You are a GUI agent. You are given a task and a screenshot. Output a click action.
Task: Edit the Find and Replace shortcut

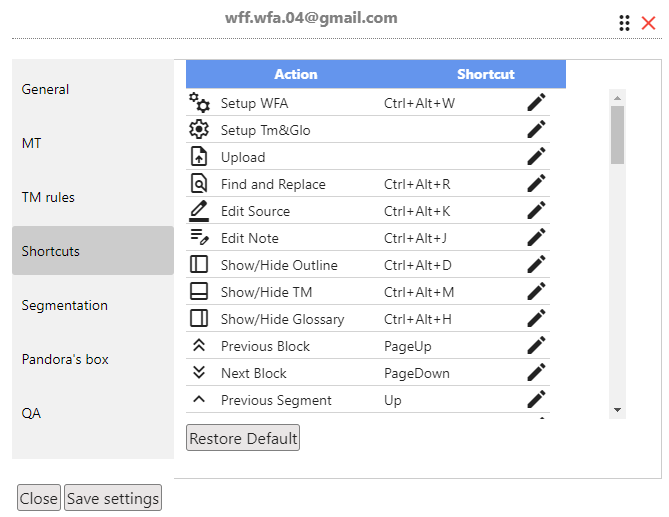[536, 183]
